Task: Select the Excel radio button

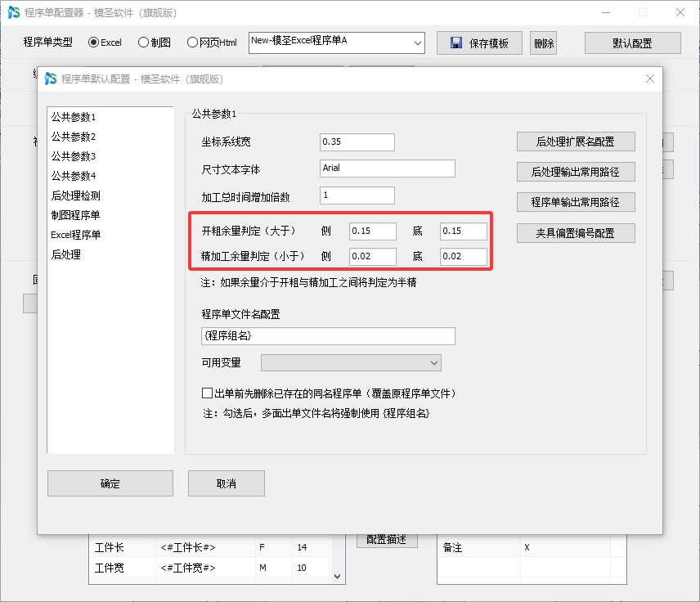Action: pyautogui.click(x=93, y=43)
